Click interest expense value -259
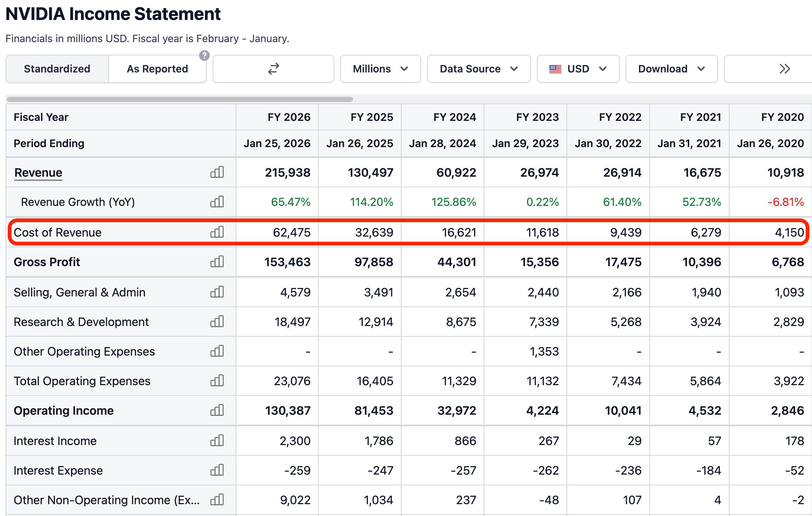Image resolution: width=812 pixels, height=516 pixels. pyautogui.click(x=297, y=471)
